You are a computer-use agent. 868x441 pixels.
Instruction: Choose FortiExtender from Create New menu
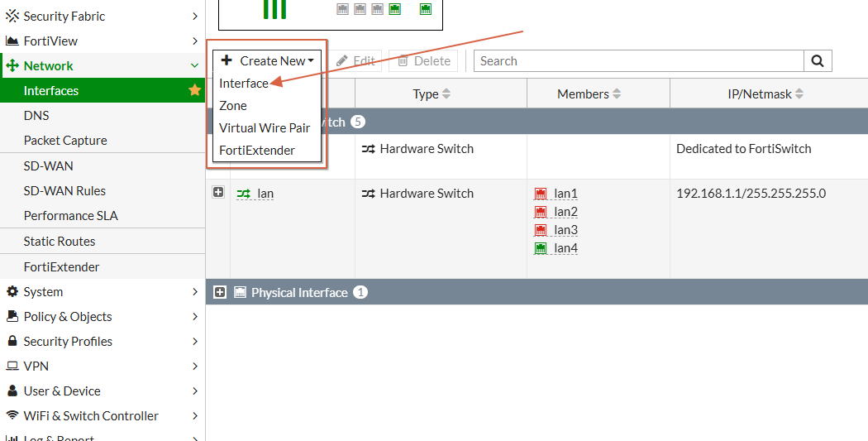pos(257,150)
